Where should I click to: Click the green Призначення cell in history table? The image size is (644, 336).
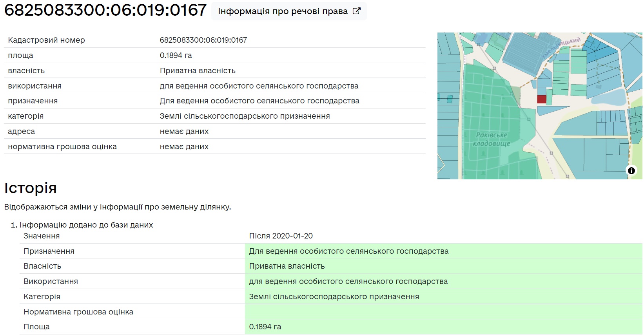[x=348, y=251]
